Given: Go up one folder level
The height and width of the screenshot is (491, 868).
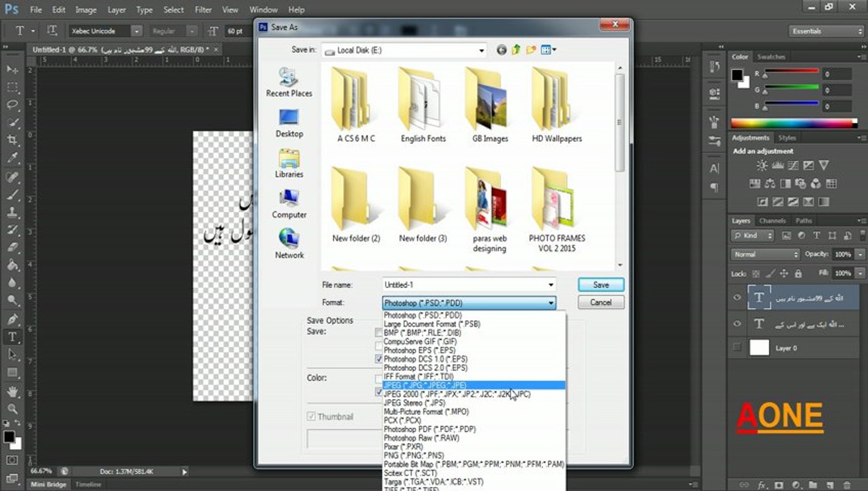Looking at the screenshot, I should (x=517, y=50).
